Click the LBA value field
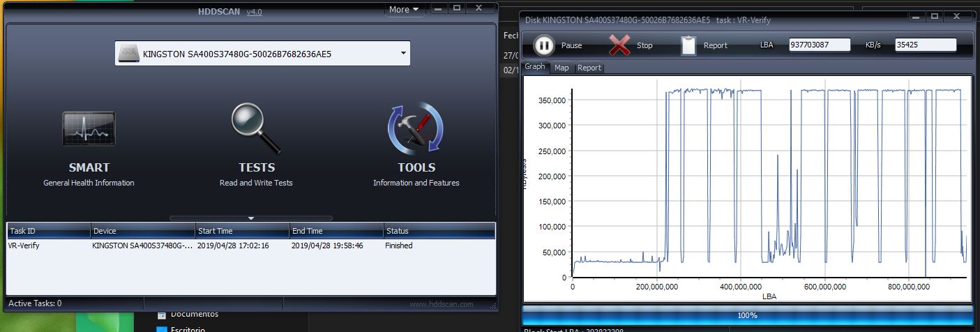 coord(820,45)
